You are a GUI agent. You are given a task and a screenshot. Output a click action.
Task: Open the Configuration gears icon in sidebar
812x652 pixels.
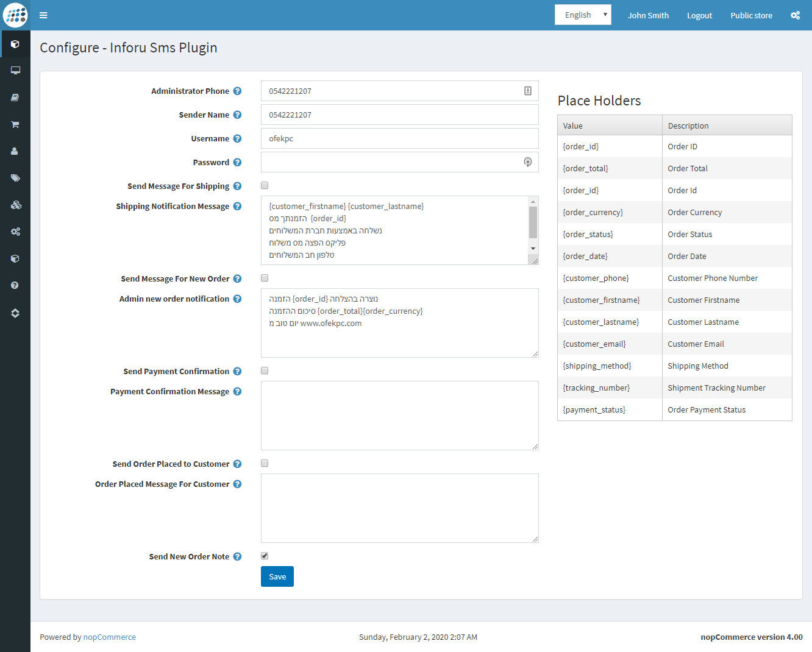(15, 232)
